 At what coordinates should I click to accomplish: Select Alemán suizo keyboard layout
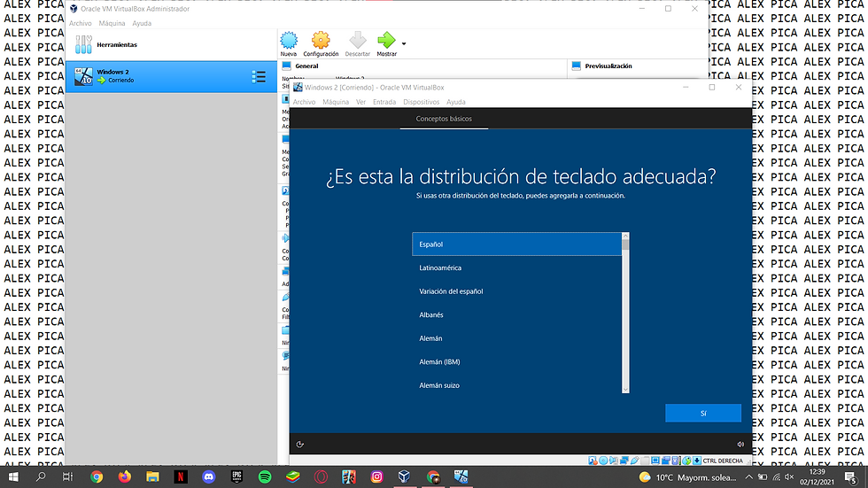pyautogui.click(x=517, y=385)
